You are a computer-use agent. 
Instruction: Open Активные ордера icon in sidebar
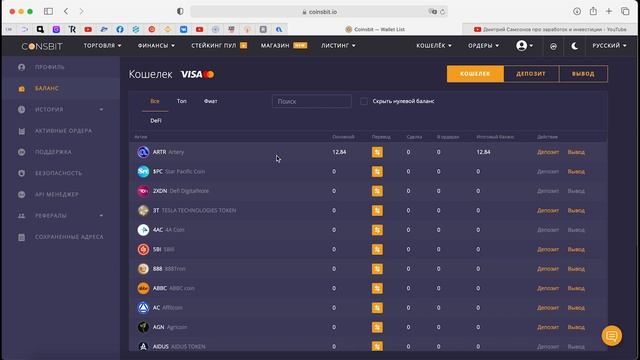[x=22, y=131]
